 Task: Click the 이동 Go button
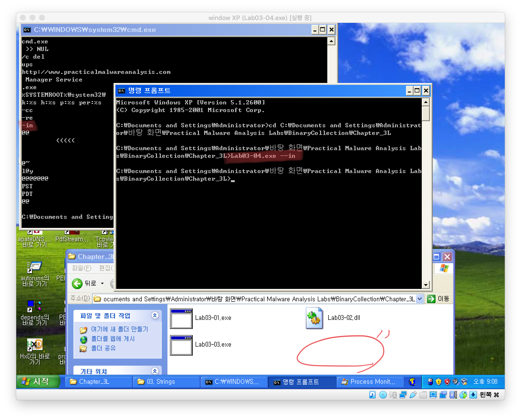[x=438, y=299]
